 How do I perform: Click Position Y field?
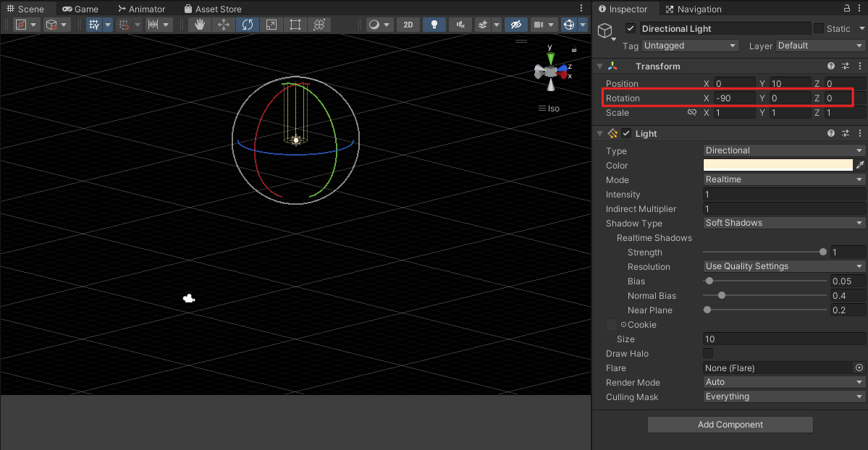(x=790, y=84)
